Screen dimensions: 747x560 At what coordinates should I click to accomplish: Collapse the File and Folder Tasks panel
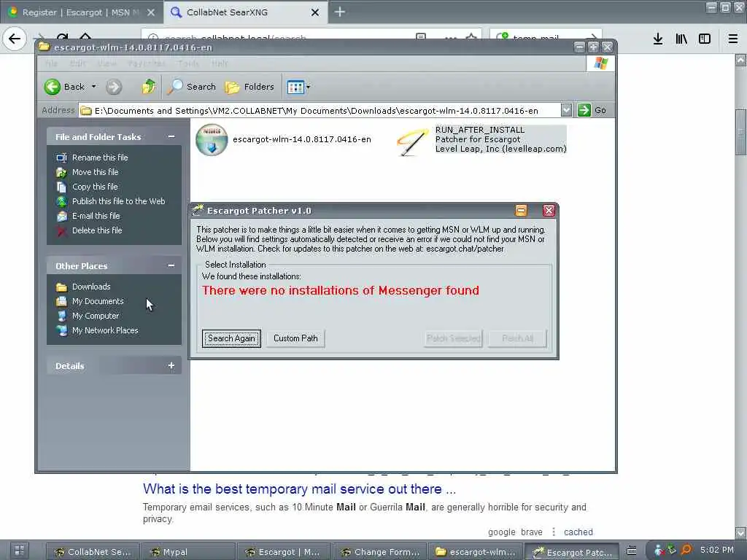click(171, 136)
